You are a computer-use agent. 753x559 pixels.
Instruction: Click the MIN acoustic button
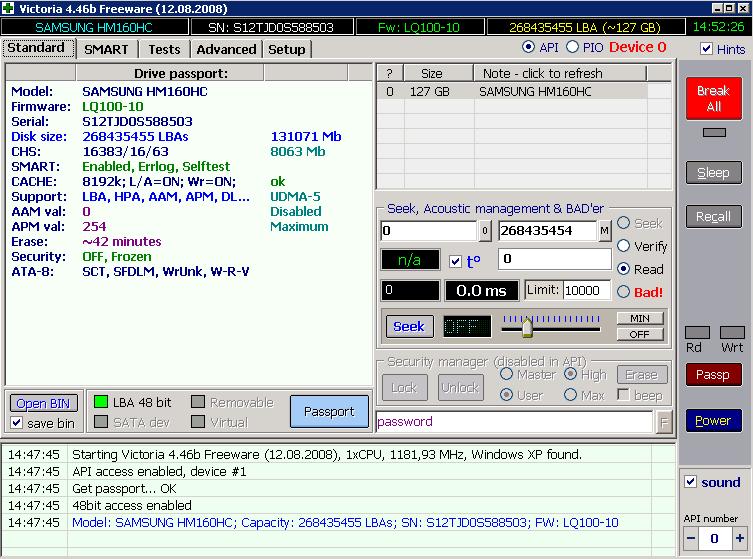[640, 318]
